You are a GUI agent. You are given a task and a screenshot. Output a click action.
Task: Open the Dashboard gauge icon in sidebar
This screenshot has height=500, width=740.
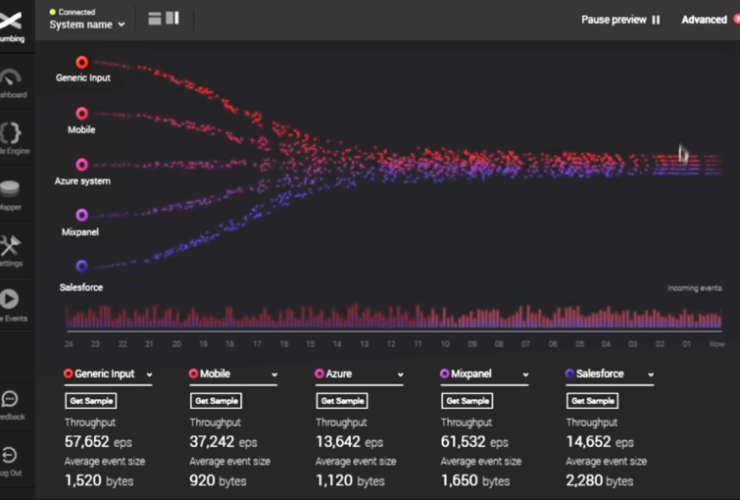[x=10, y=78]
